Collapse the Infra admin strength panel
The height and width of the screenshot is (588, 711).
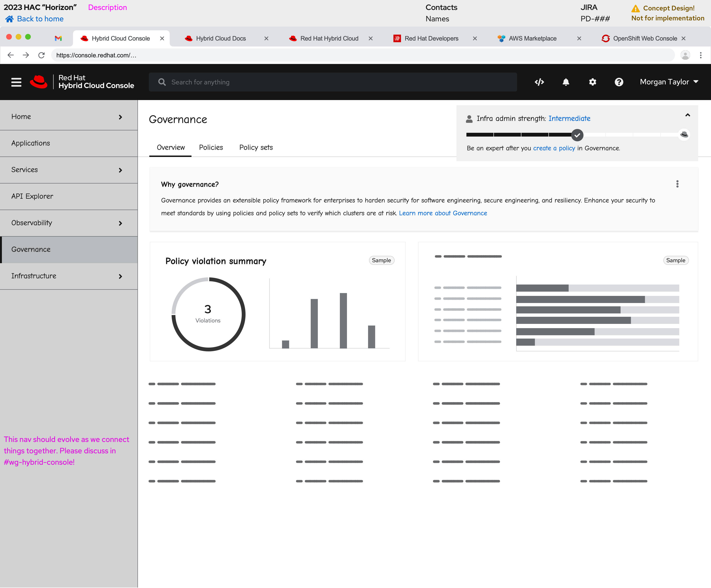point(688,115)
